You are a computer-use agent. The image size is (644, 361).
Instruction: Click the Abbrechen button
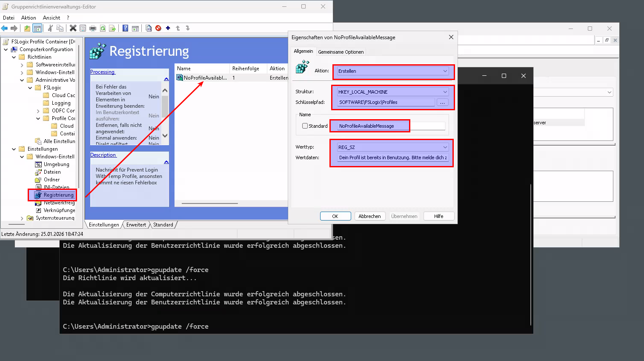(369, 216)
